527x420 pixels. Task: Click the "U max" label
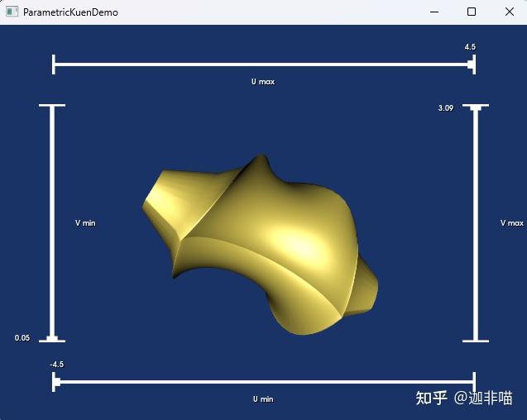coord(263,82)
